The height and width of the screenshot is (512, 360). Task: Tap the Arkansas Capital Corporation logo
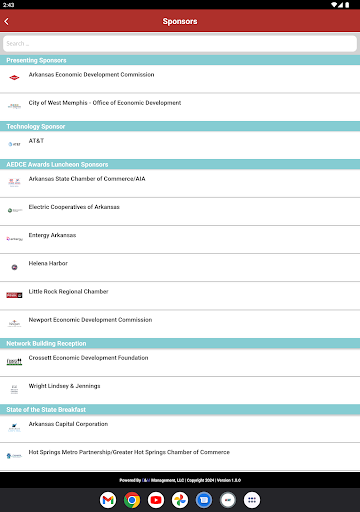point(14,427)
